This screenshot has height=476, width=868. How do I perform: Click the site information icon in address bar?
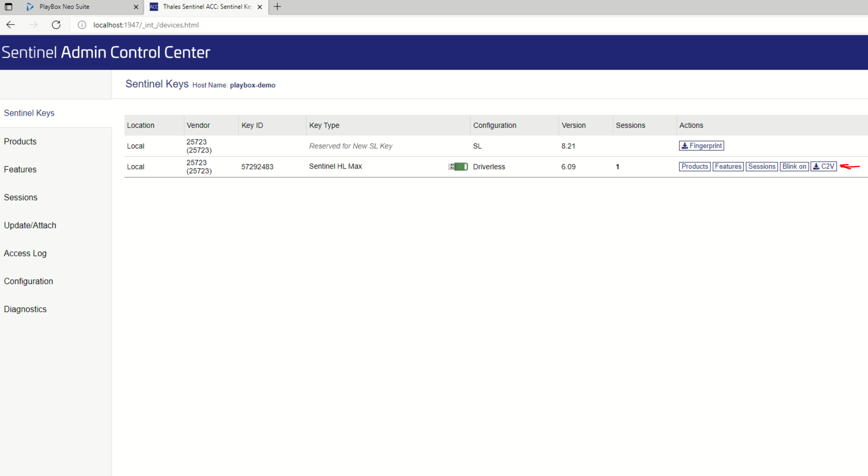tap(82, 25)
